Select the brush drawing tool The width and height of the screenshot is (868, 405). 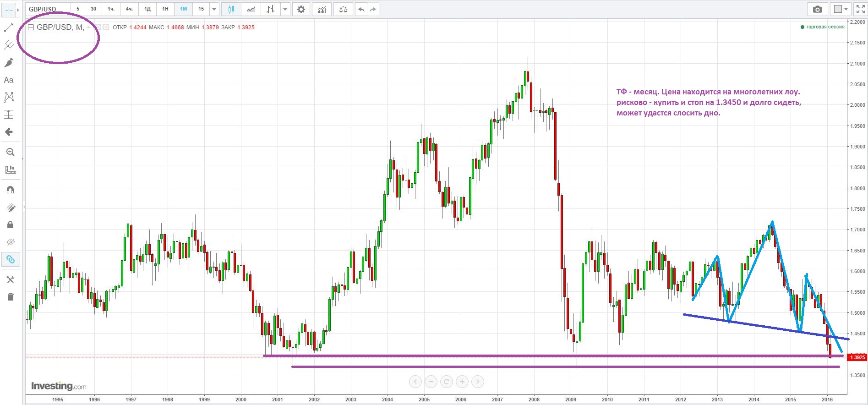tap(9, 62)
